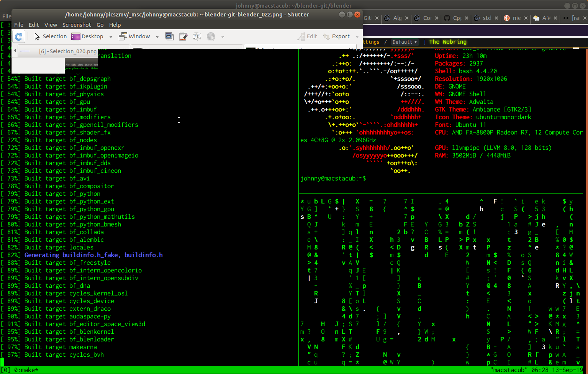Click the Export button in Shutter
This screenshot has width=588, height=374.
coord(336,36)
